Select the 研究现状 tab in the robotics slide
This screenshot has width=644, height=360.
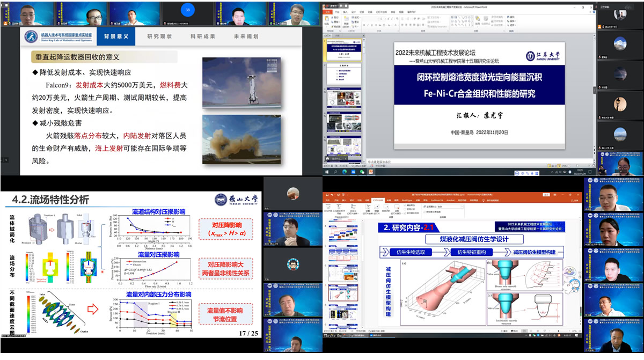coord(159,36)
